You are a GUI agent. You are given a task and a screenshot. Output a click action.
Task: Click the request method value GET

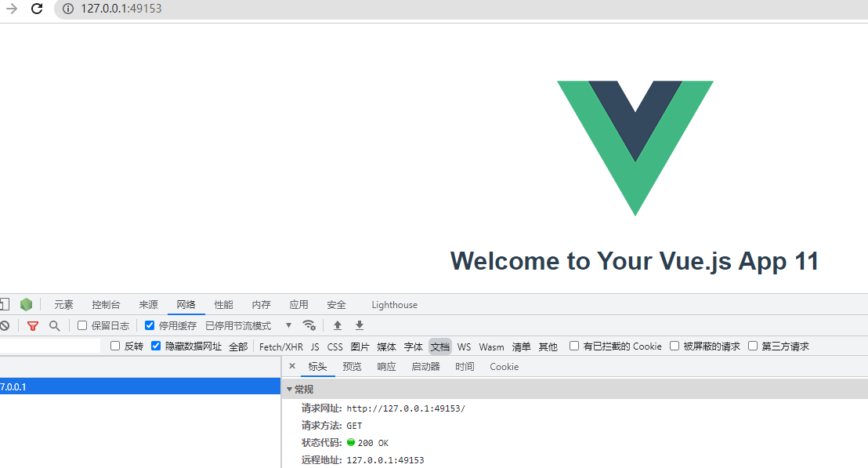pyautogui.click(x=354, y=426)
